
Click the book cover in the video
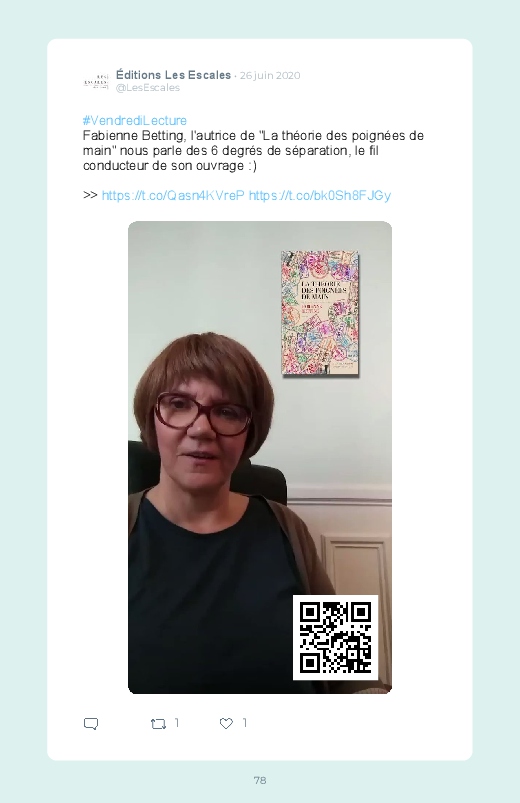[x=320, y=313]
